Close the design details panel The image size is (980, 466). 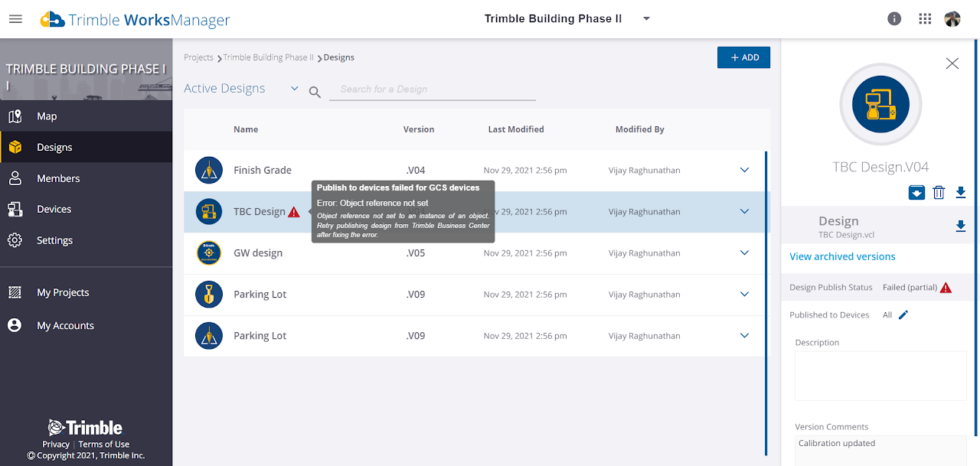coord(952,64)
